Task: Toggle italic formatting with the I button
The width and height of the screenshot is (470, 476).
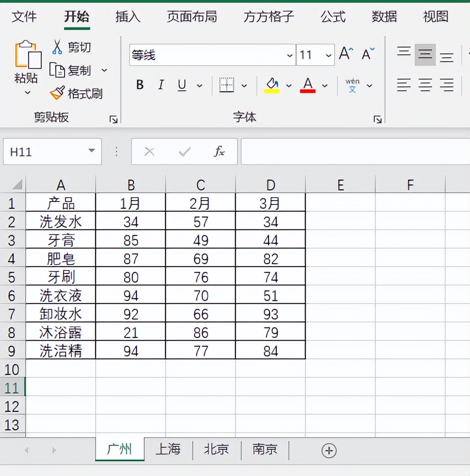Action: coord(161,85)
